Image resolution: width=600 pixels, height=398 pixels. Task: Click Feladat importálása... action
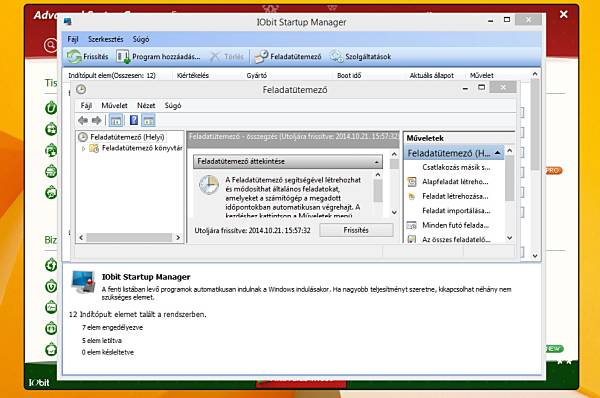(x=456, y=211)
